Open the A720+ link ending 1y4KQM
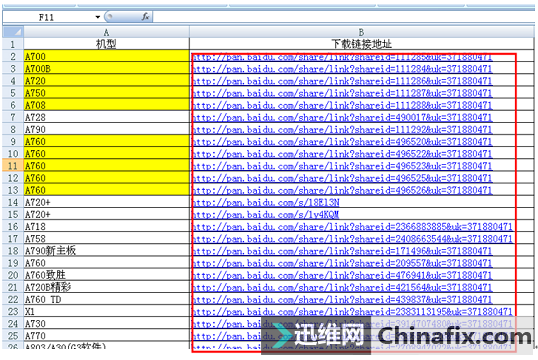 pyautogui.click(x=266, y=214)
